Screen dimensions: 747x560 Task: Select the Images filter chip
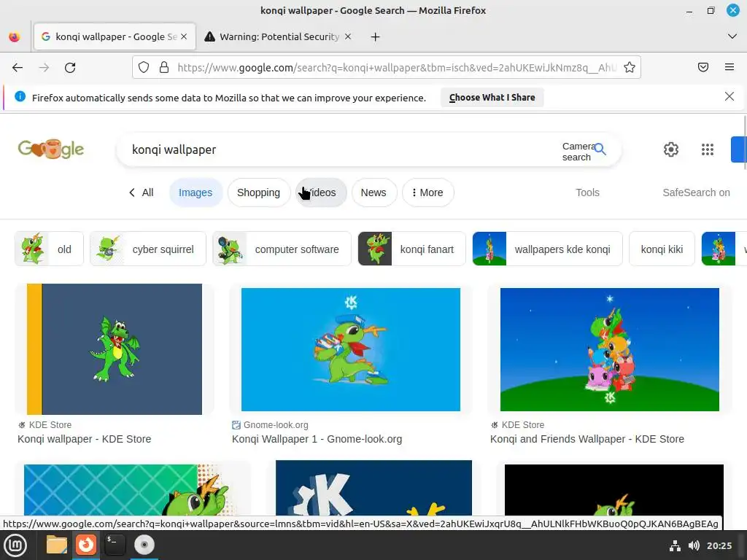(x=196, y=192)
